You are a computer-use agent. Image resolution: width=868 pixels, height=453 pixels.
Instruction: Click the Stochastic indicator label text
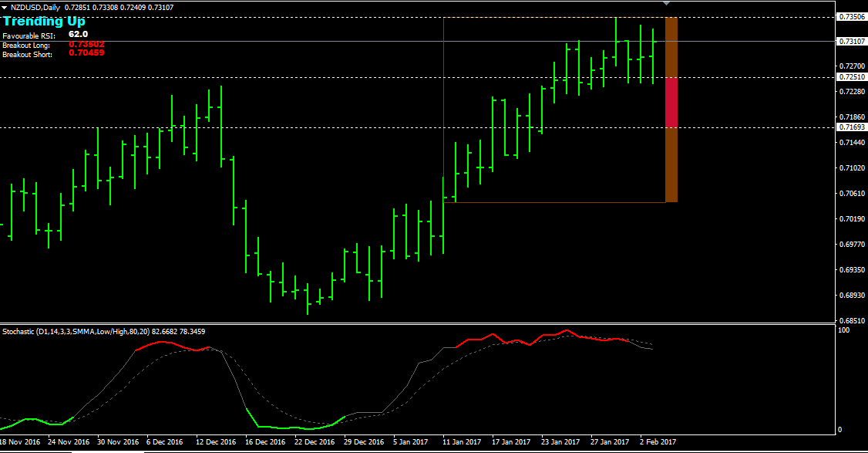[103, 331]
